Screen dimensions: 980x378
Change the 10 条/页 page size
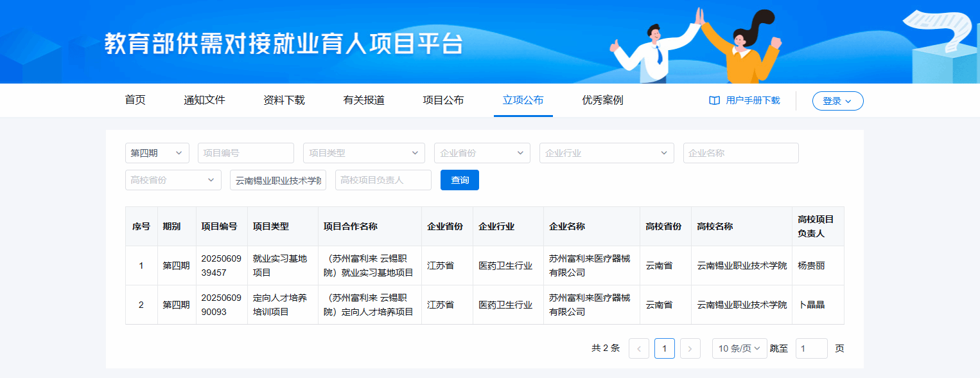coord(739,348)
